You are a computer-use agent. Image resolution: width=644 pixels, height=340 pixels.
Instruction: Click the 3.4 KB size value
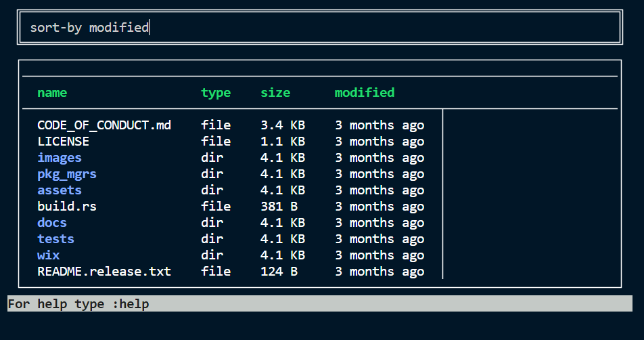283,125
